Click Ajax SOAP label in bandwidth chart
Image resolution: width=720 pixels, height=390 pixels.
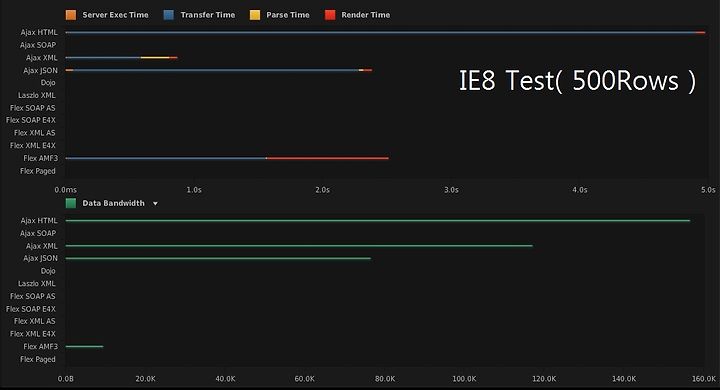(x=38, y=233)
